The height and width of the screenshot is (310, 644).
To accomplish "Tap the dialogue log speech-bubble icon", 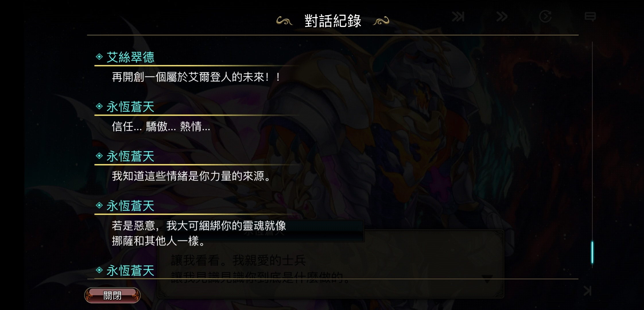I will coord(590,17).
